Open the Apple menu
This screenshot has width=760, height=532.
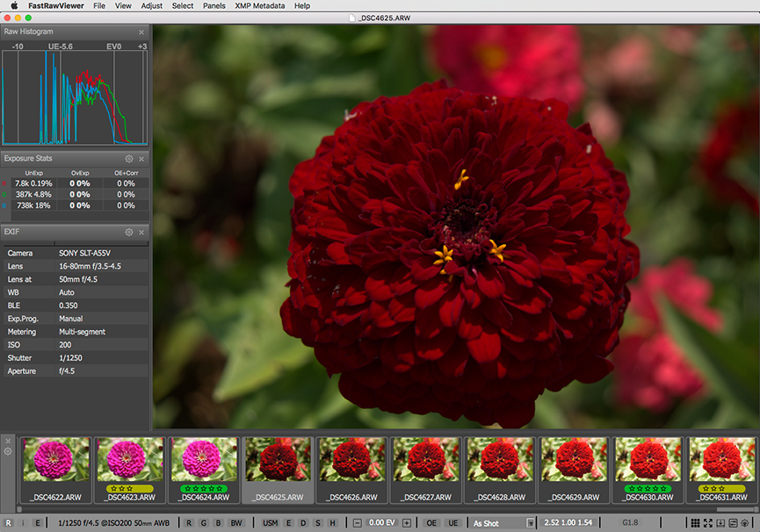(x=13, y=5)
